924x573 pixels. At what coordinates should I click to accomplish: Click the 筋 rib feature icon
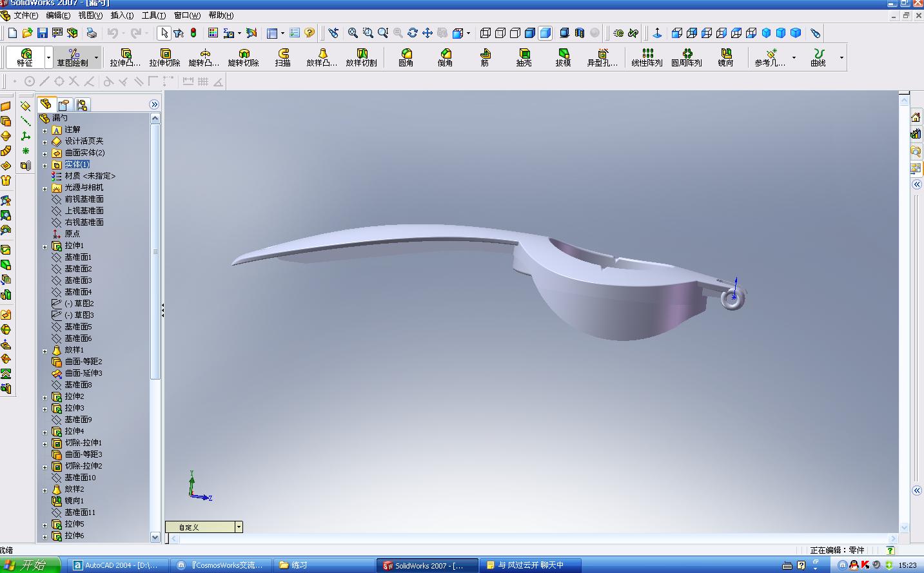pos(484,57)
